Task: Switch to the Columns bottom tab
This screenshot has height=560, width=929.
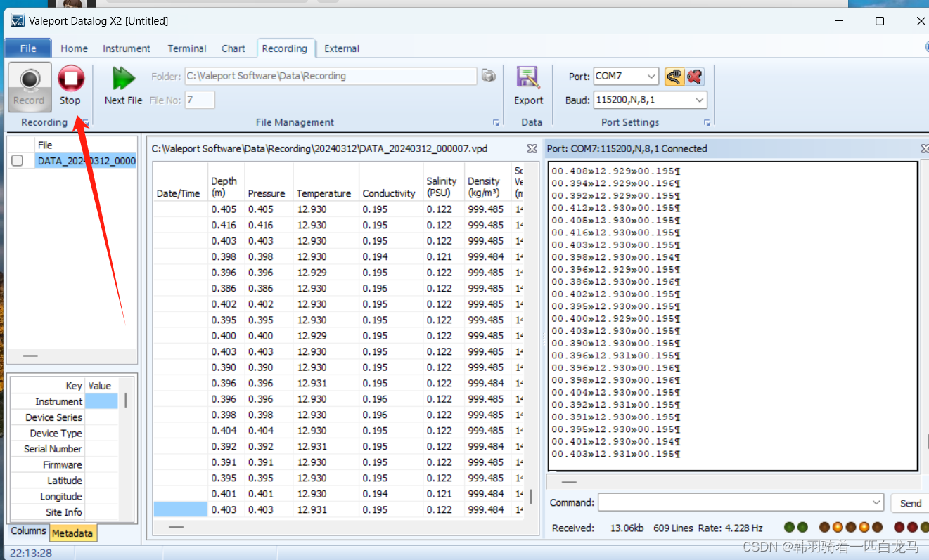Action: (x=29, y=531)
